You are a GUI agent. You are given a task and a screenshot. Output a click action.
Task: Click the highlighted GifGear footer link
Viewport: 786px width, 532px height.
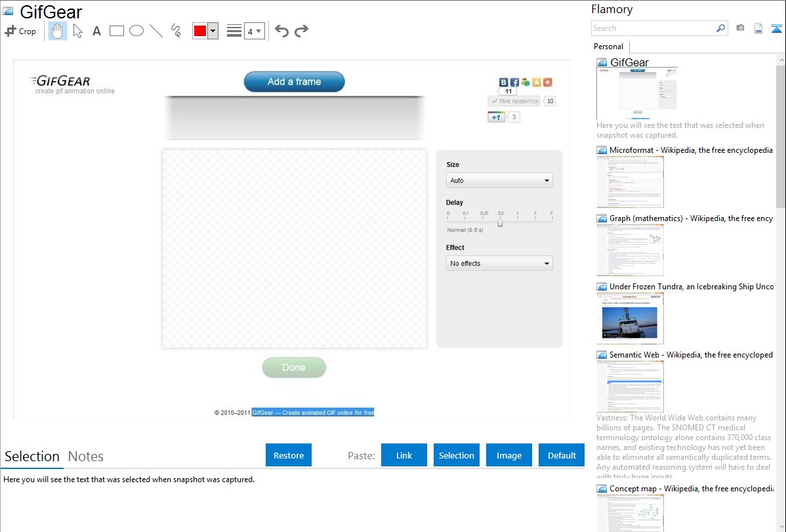click(x=313, y=413)
